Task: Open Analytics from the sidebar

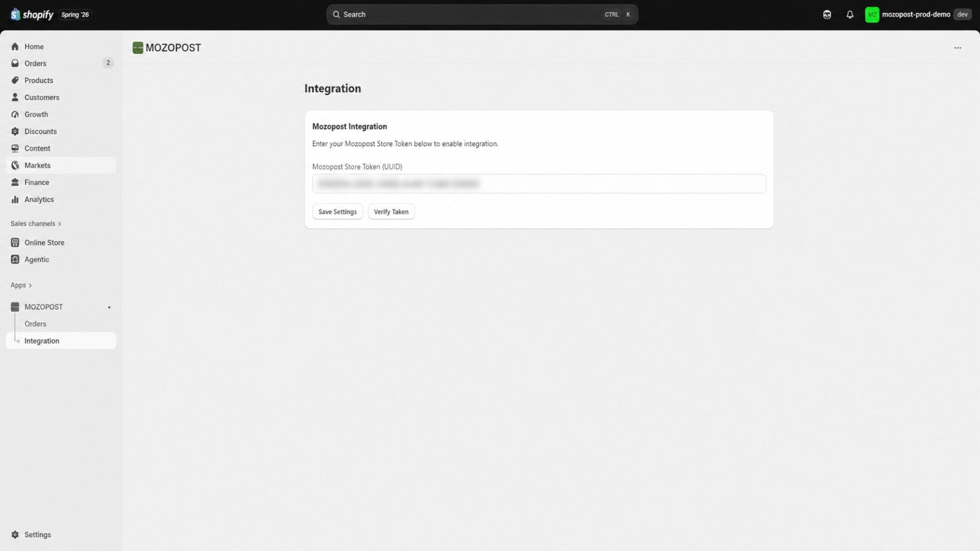Action: pos(61,200)
